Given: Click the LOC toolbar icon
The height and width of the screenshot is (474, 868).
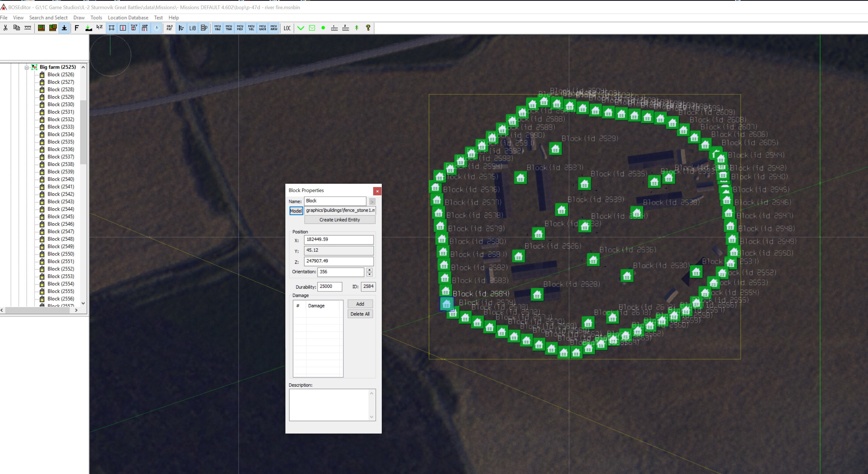Looking at the screenshot, I should point(287,28).
